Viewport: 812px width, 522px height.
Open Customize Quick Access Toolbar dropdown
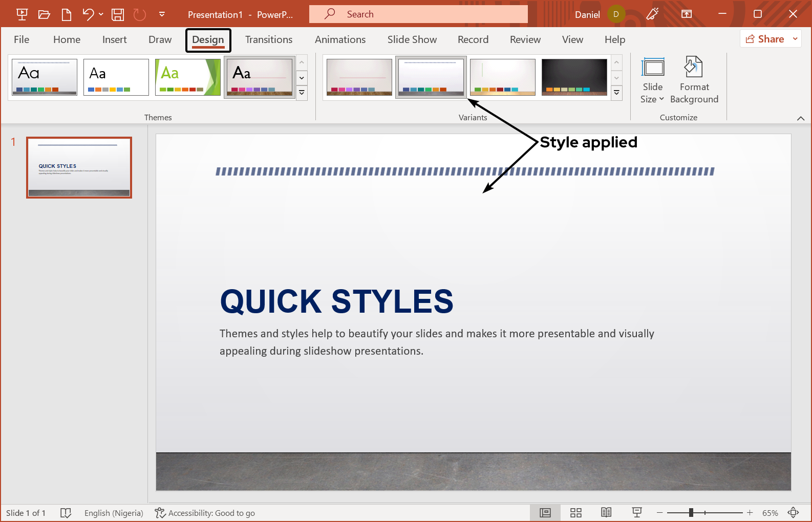162,14
